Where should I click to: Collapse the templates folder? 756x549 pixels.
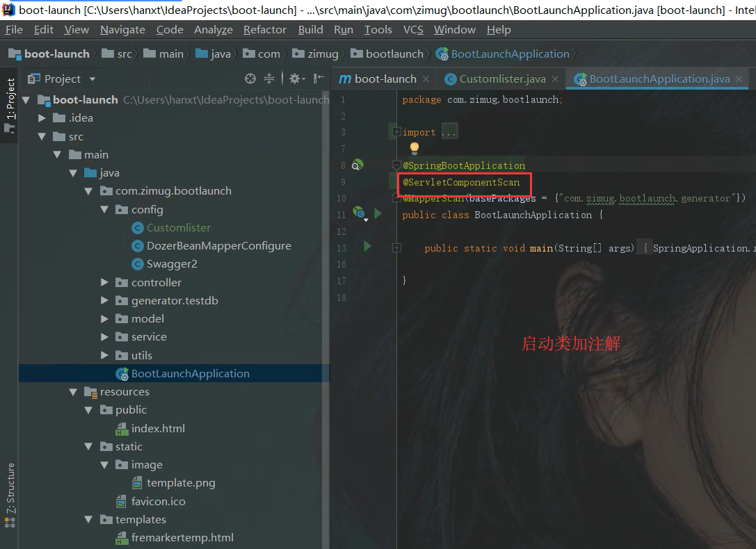[x=88, y=520]
